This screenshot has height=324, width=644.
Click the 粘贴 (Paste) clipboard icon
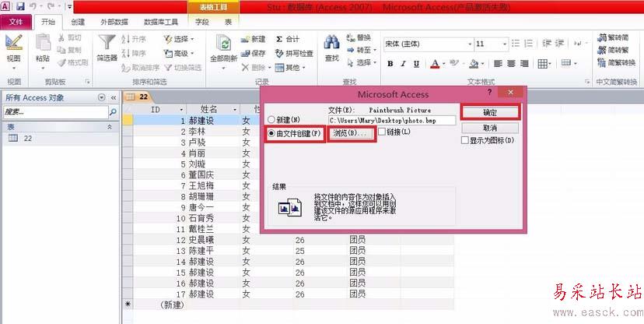(x=42, y=43)
